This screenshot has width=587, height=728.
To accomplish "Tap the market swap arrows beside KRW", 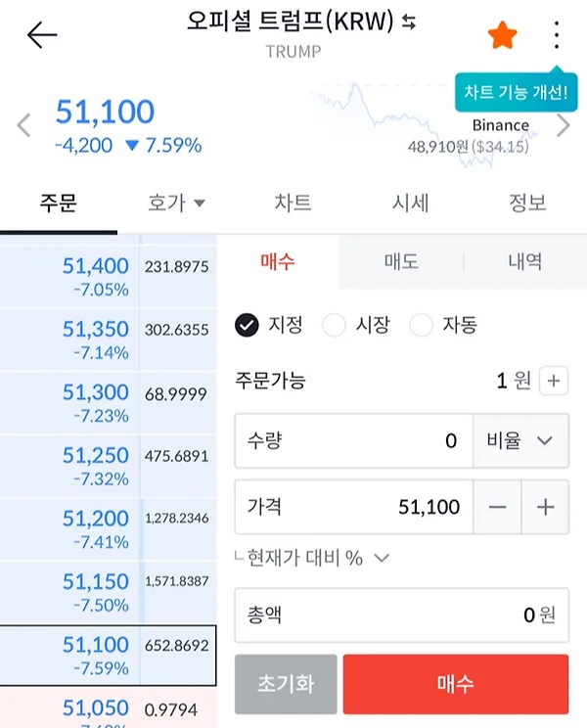I will 409,22.
